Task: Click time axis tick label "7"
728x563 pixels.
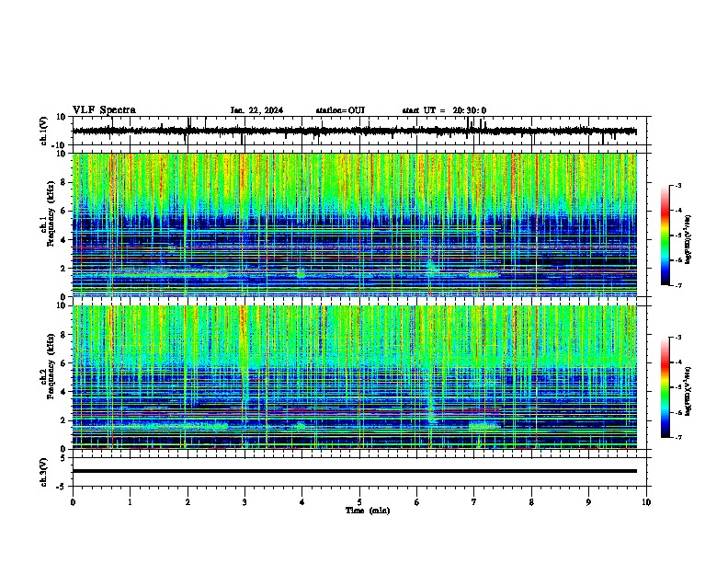Action: click(474, 502)
